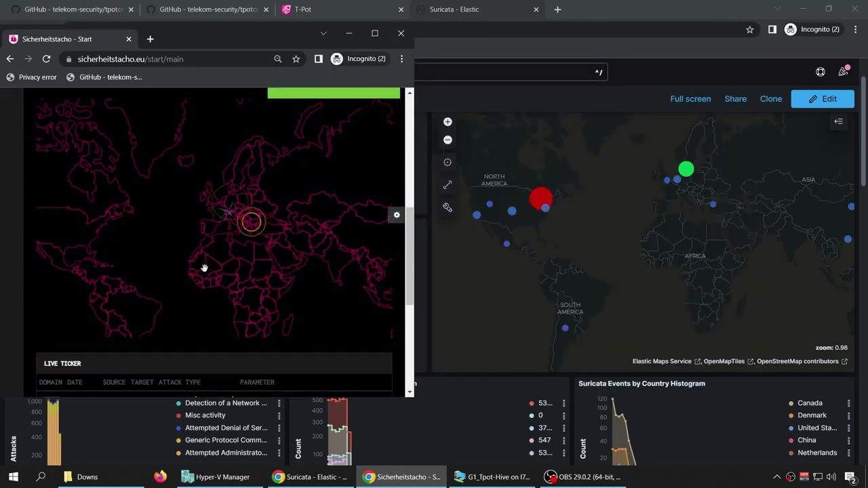Click Clone in Elastic dashboard

770,99
